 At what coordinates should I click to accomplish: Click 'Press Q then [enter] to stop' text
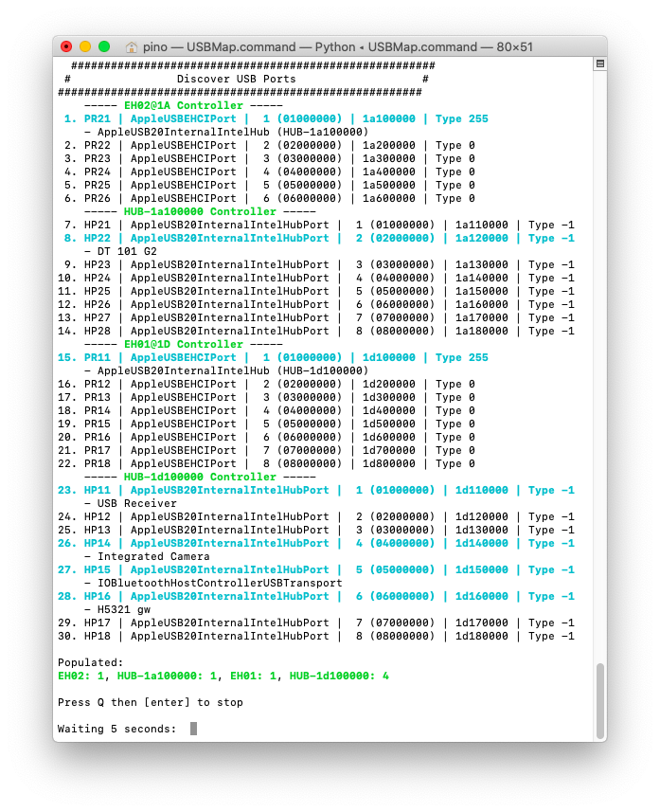(x=151, y=703)
